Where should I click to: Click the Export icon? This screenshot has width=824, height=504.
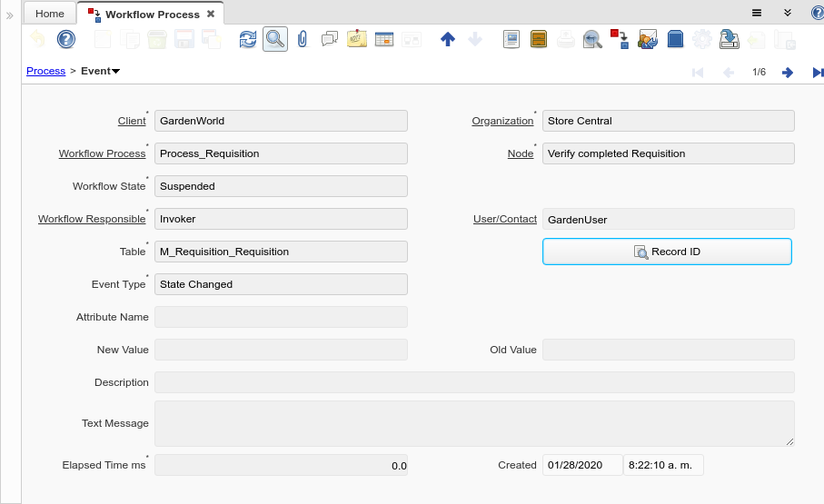click(729, 39)
